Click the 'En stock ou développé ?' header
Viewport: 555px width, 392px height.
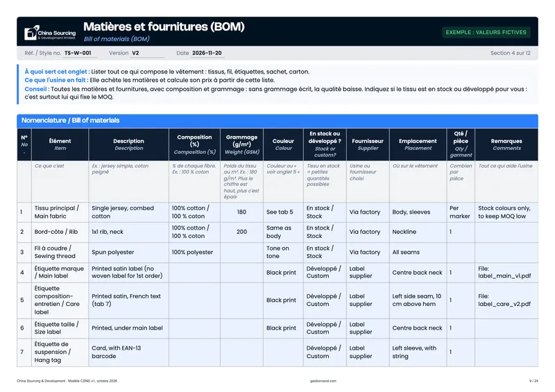pyautogui.click(x=325, y=144)
